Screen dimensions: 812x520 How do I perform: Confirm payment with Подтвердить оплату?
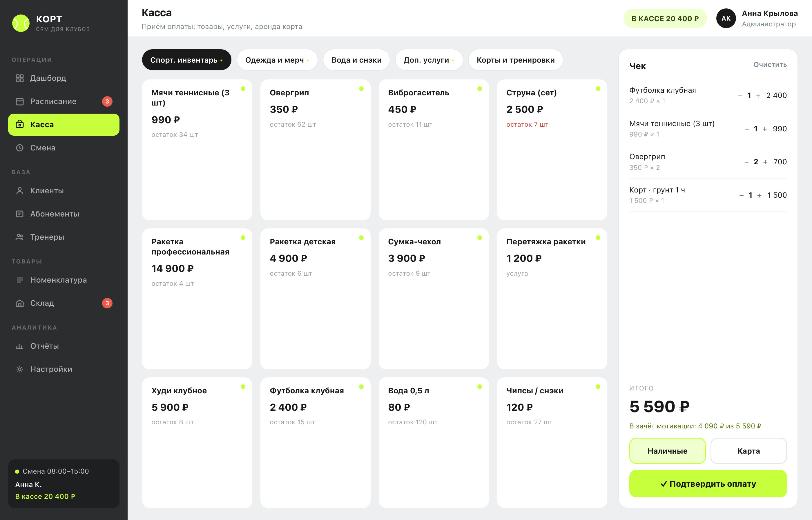point(708,483)
